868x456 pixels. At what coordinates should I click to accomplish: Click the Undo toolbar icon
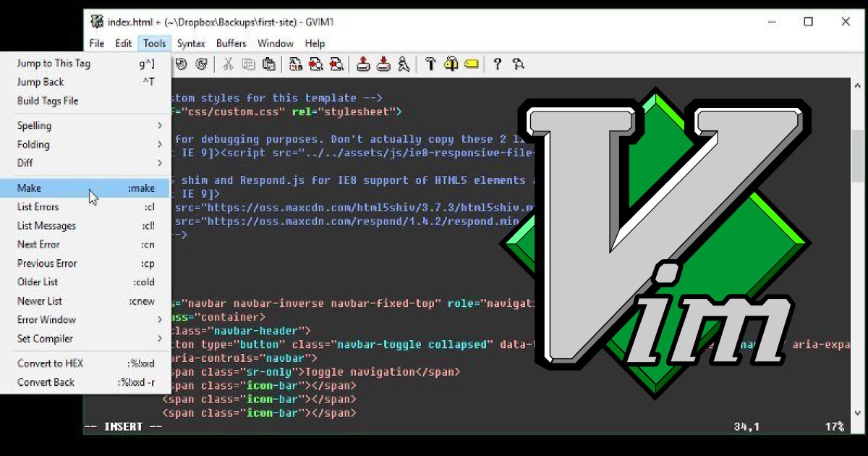point(181,64)
